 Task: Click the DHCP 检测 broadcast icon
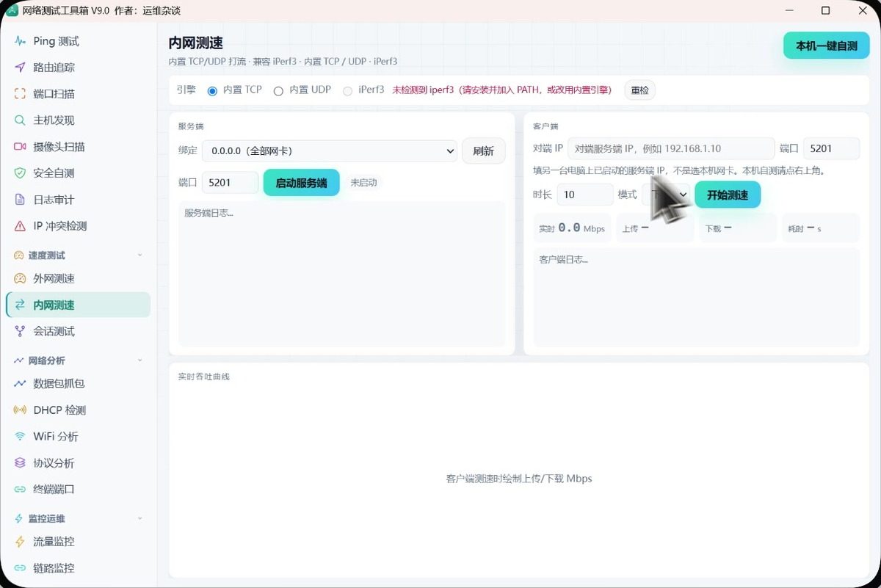click(x=20, y=410)
